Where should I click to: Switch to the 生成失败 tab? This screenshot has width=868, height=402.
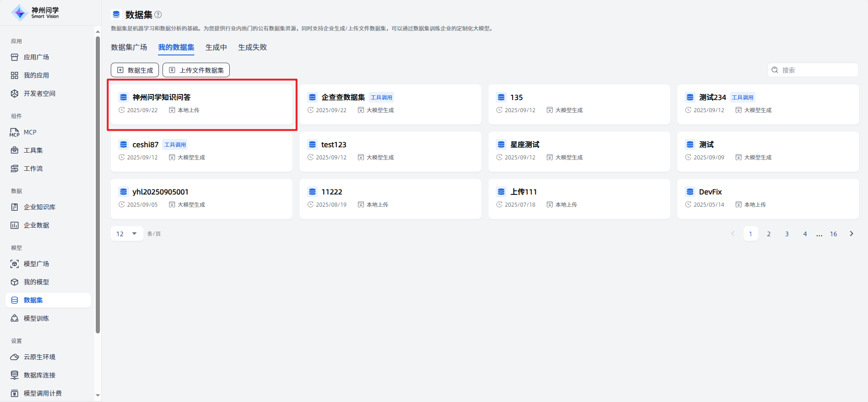click(252, 47)
